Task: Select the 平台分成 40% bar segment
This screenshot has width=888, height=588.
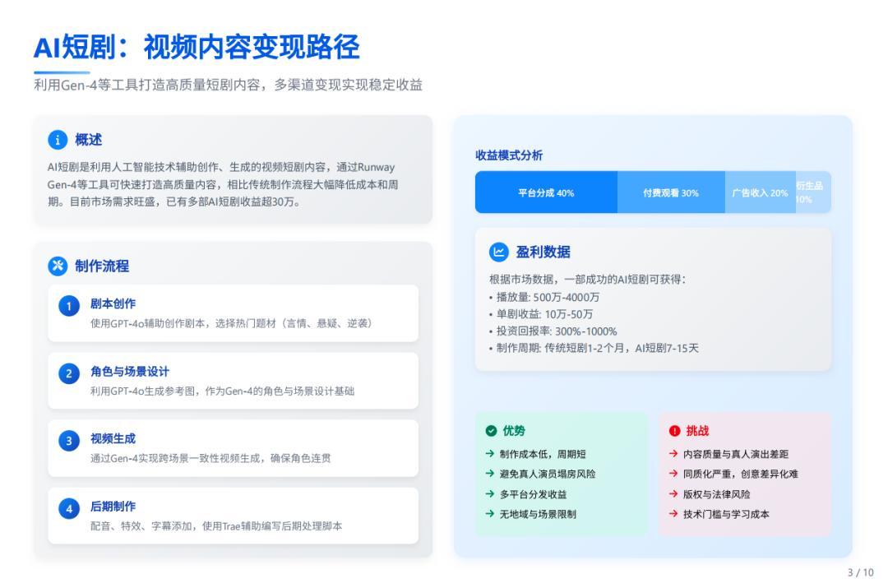Action: [x=546, y=192]
